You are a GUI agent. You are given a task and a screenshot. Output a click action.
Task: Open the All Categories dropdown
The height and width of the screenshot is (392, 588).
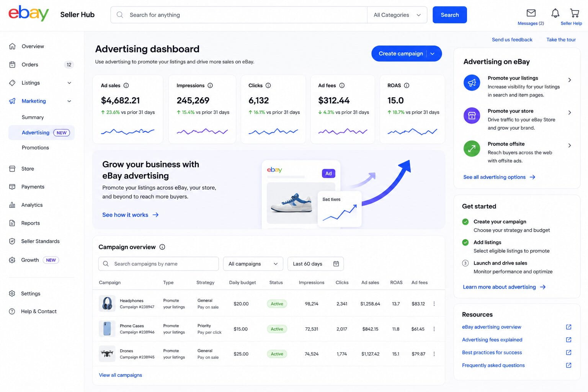point(397,15)
